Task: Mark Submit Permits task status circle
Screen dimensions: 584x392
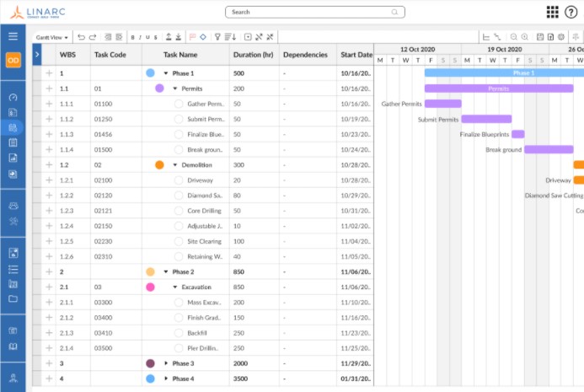Action: [x=179, y=119]
